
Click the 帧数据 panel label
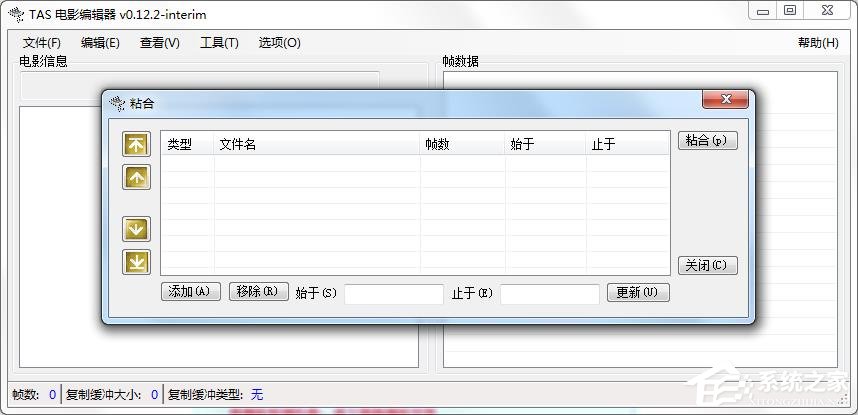click(x=461, y=62)
